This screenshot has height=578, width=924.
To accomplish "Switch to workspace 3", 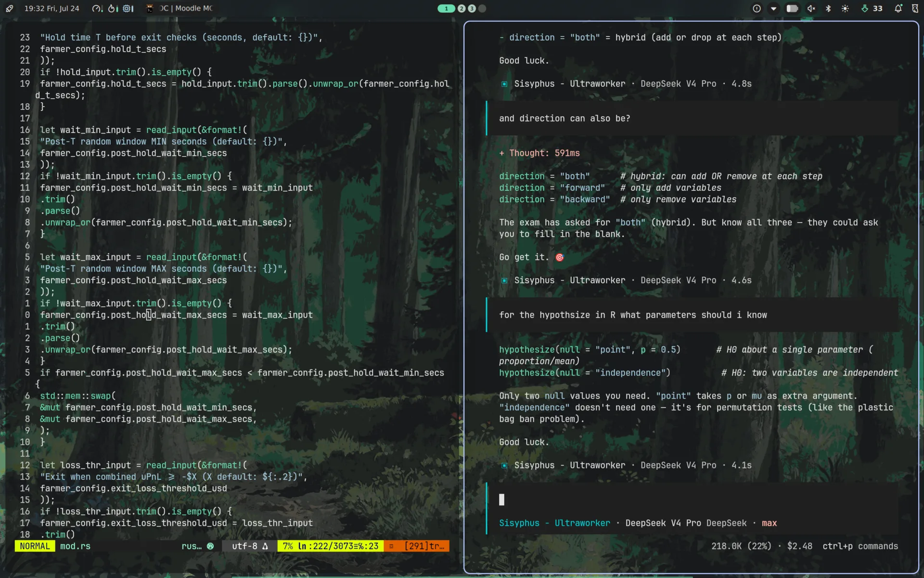I will pyautogui.click(x=472, y=8).
